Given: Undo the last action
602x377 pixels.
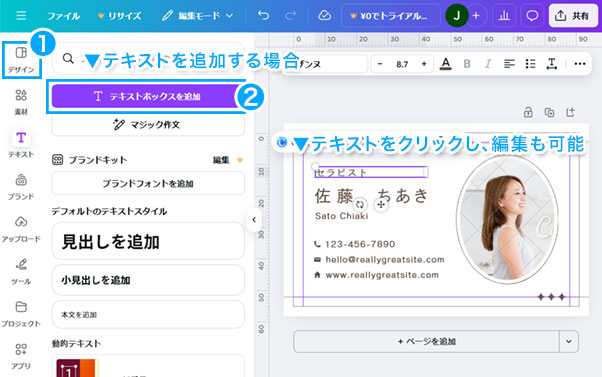Looking at the screenshot, I should (x=263, y=16).
